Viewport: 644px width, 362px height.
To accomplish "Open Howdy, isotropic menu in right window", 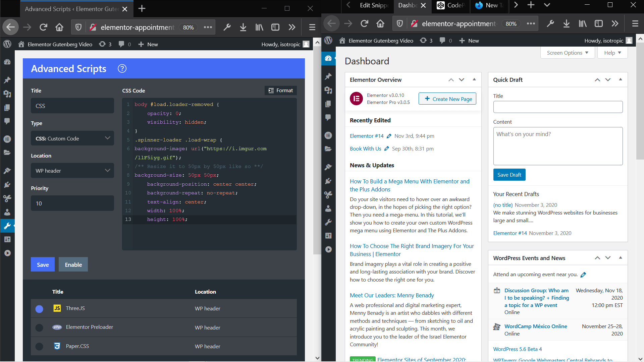I will point(608,41).
